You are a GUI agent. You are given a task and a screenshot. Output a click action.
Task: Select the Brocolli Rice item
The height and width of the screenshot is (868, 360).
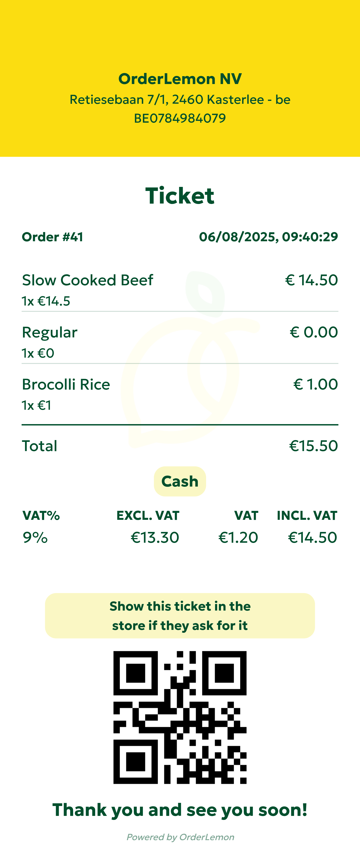[66, 385]
